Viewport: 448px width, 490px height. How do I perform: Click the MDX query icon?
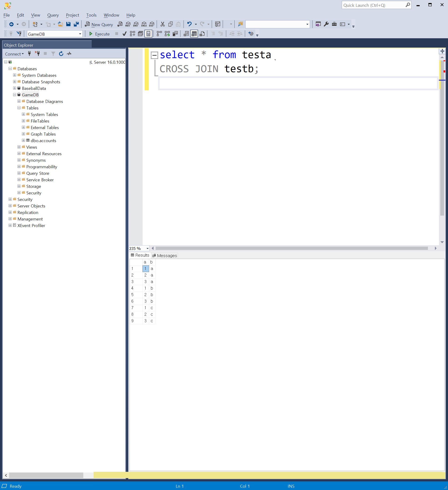tap(128, 24)
